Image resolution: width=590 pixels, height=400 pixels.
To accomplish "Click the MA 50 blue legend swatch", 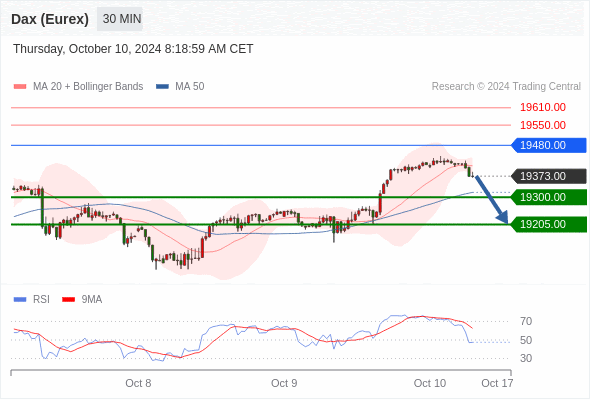I will [162, 87].
